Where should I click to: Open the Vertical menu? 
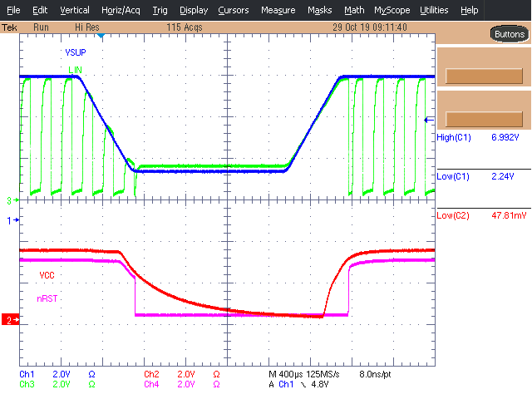(75, 10)
